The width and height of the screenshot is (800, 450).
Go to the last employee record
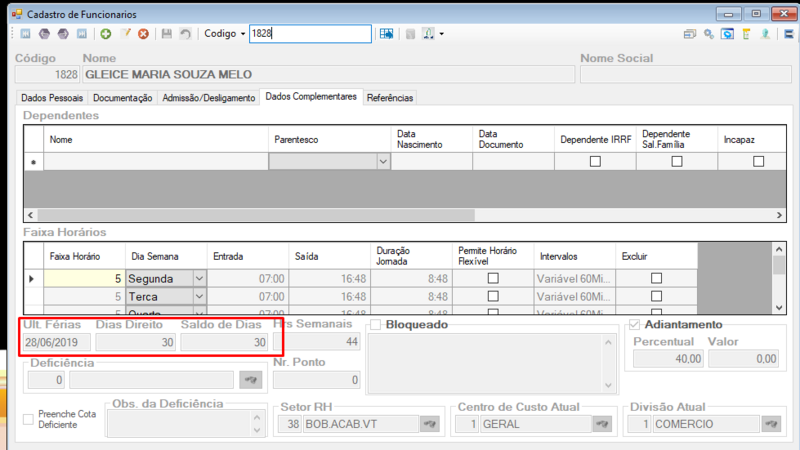tap(82, 34)
